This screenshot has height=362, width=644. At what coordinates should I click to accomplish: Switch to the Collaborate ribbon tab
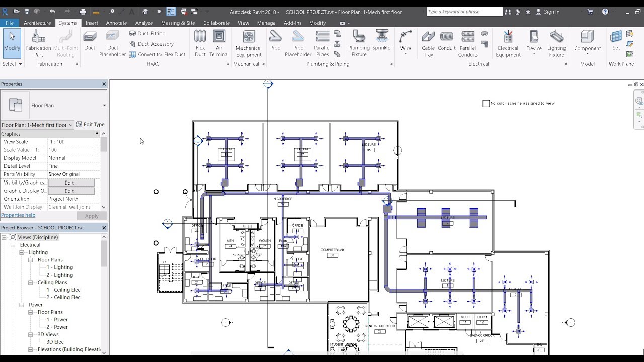216,23
